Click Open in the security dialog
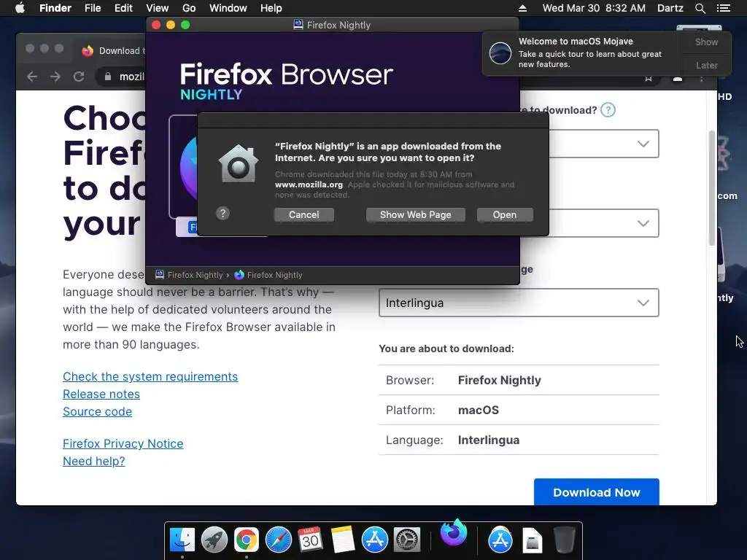Viewport: 747px width, 560px height. click(505, 215)
